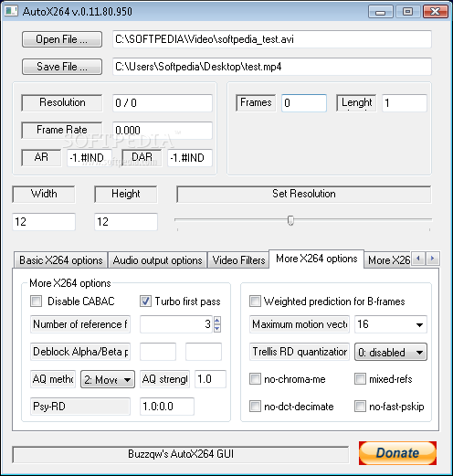Viewport: 453px width, 476px height.
Task: Click the Lenght value field
Action: (x=405, y=103)
